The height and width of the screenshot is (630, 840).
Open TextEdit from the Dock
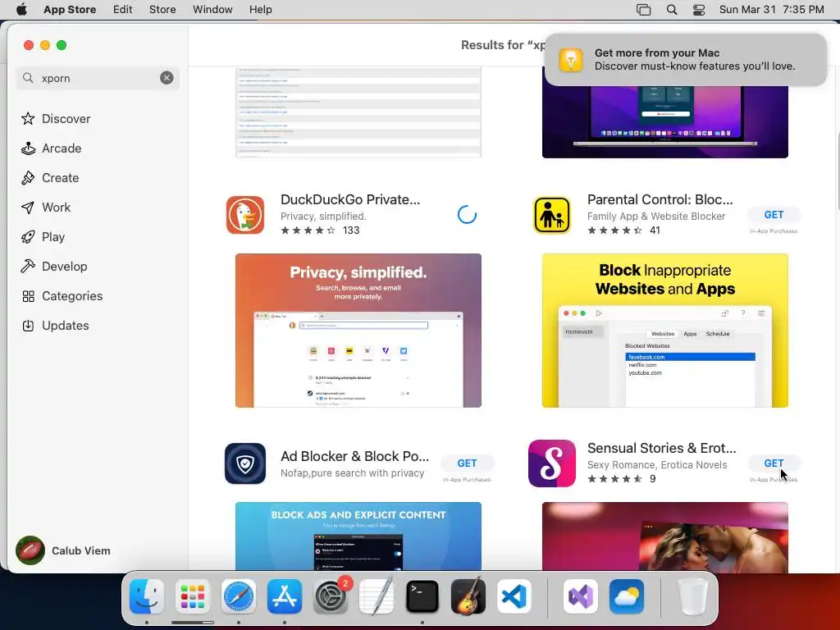[x=377, y=596]
